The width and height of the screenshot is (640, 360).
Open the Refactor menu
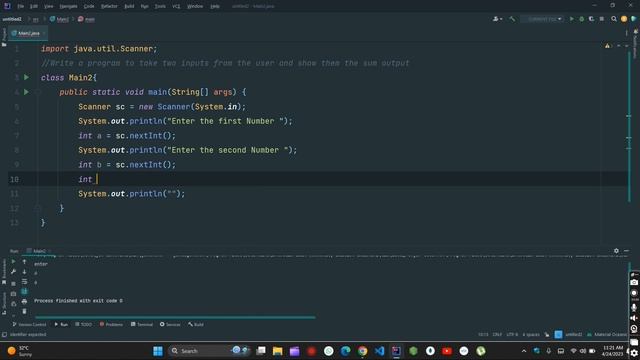pyautogui.click(x=109, y=6)
